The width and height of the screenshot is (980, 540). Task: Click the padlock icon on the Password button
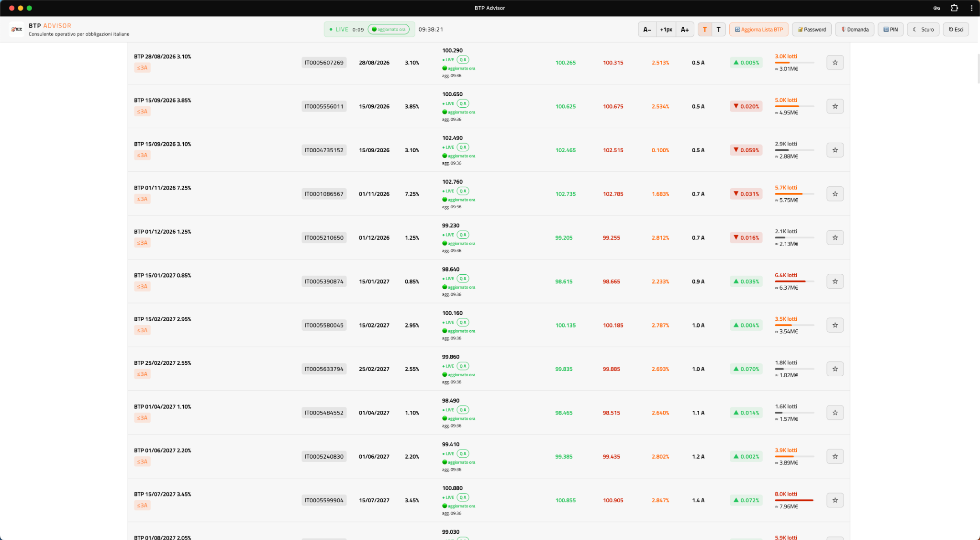(801, 29)
